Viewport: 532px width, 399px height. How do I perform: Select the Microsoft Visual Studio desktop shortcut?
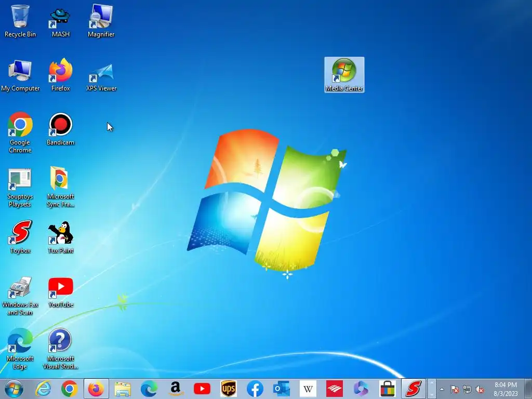coord(60,349)
